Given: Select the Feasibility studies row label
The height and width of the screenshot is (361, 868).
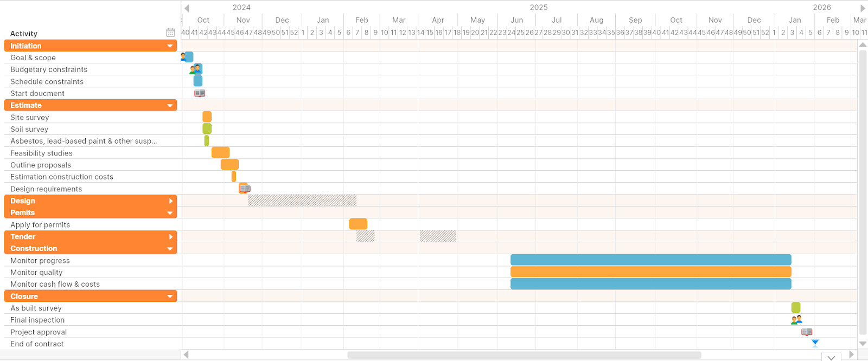Looking at the screenshot, I should point(41,153).
